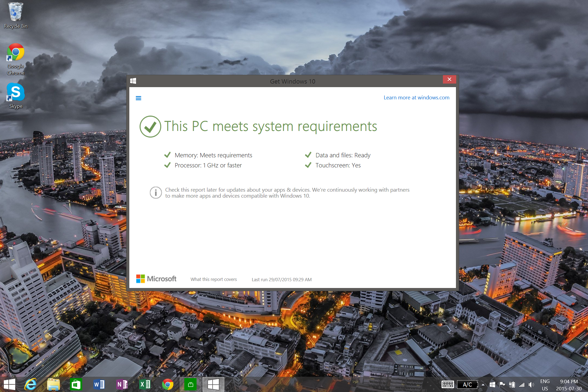Click the active Get Windows 10 taskbar button
This screenshot has height=392, width=588.
(x=213, y=384)
